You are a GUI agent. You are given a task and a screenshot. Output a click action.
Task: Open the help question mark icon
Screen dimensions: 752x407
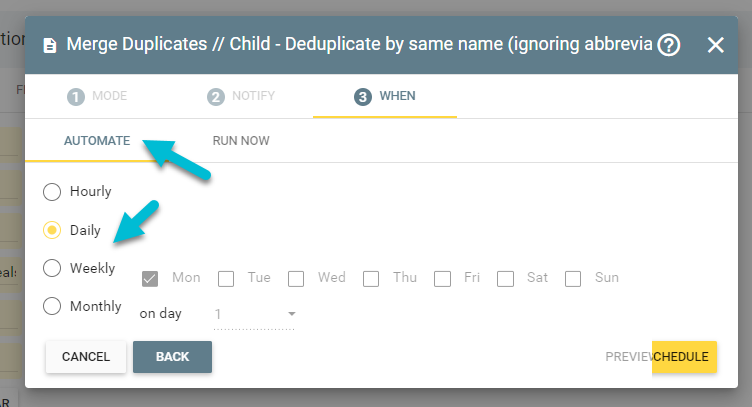(x=669, y=45)
